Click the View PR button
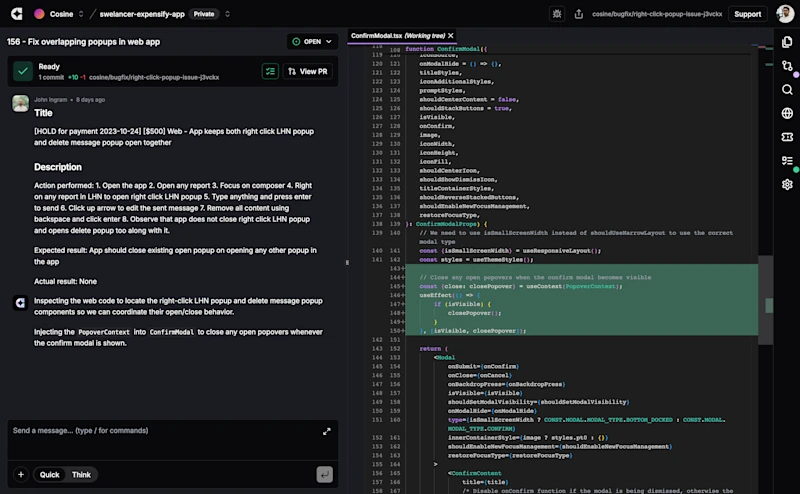This screenshot has height=494, width=800. point(308,71)
